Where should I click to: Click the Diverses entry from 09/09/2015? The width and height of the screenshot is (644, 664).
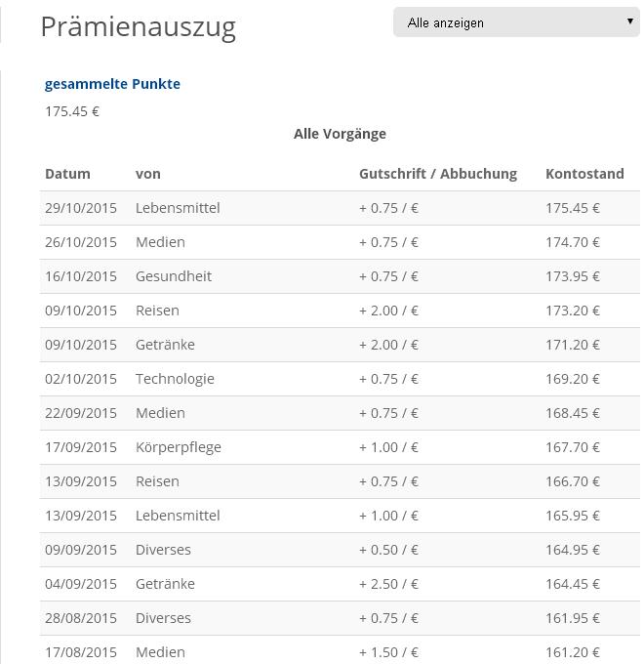[340, 550]
